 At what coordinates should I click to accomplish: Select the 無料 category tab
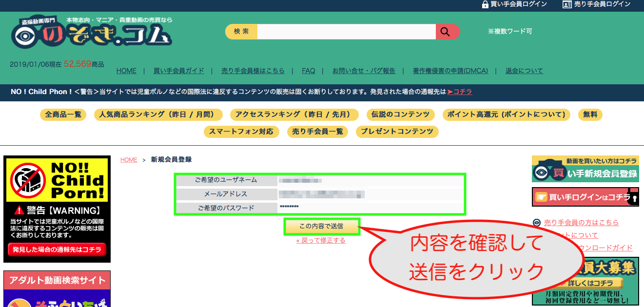pyautogui.click(x=590, y=115)
